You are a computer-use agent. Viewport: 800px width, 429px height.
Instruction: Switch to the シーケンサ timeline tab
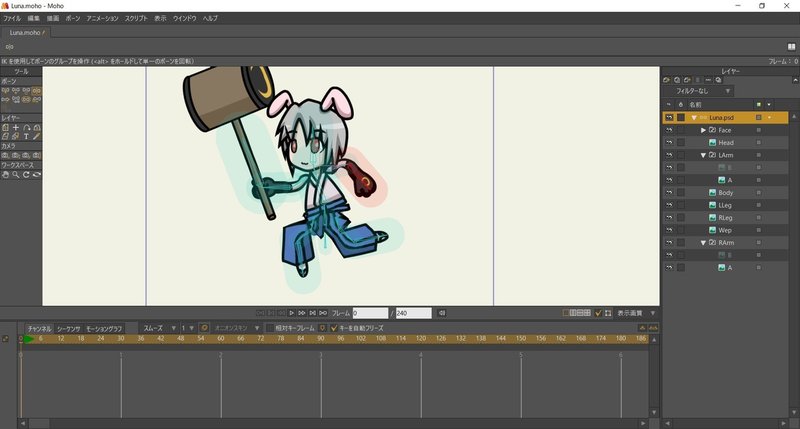point(68,329)
